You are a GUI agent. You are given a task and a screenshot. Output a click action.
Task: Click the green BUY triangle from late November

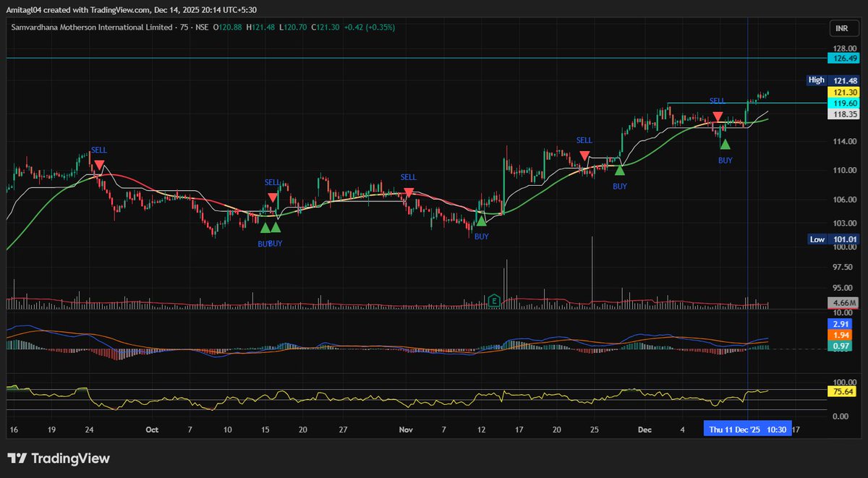(619, 171)
